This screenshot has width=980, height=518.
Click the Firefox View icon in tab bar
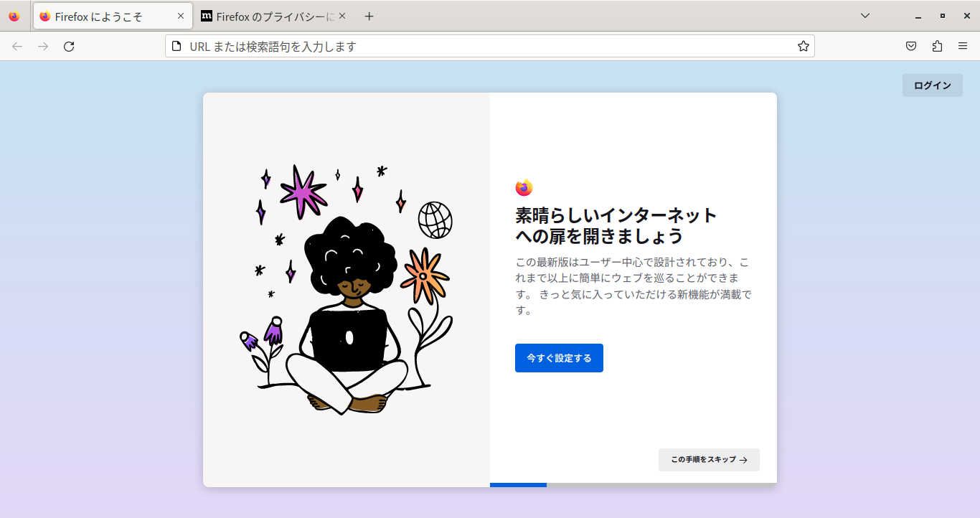[x=14, y=16]
